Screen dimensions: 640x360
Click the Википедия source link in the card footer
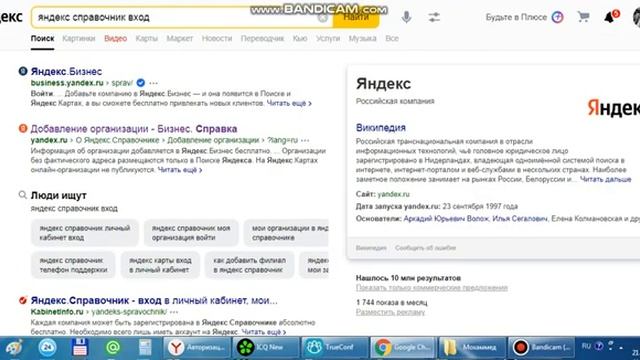371,248
